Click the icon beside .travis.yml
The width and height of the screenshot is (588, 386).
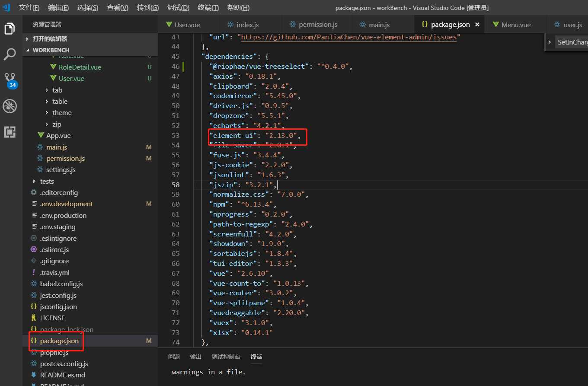click(x=34, y=272)
